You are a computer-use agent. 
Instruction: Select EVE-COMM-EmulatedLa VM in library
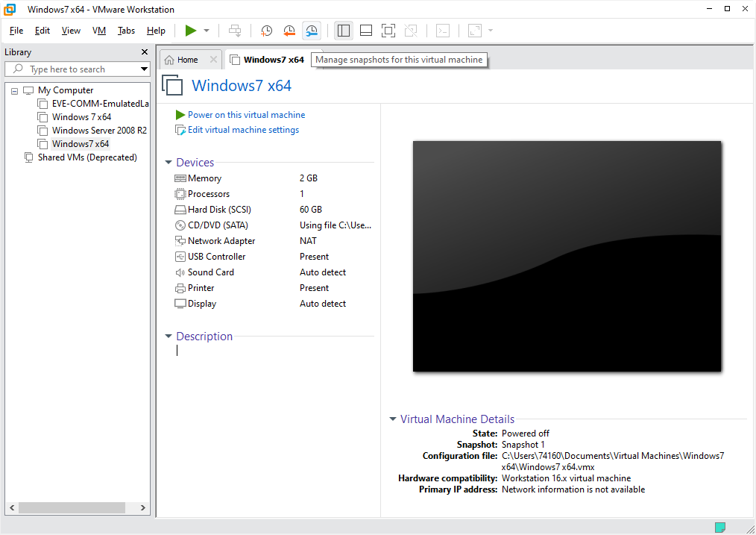[101, 104]
